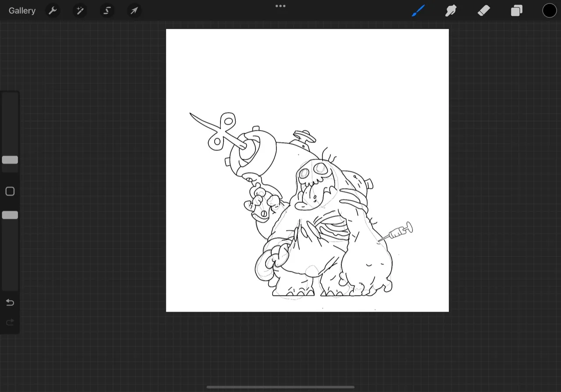Open the Layers panel
This screenshot has height=392, width=561.
(x=517, y=11)
